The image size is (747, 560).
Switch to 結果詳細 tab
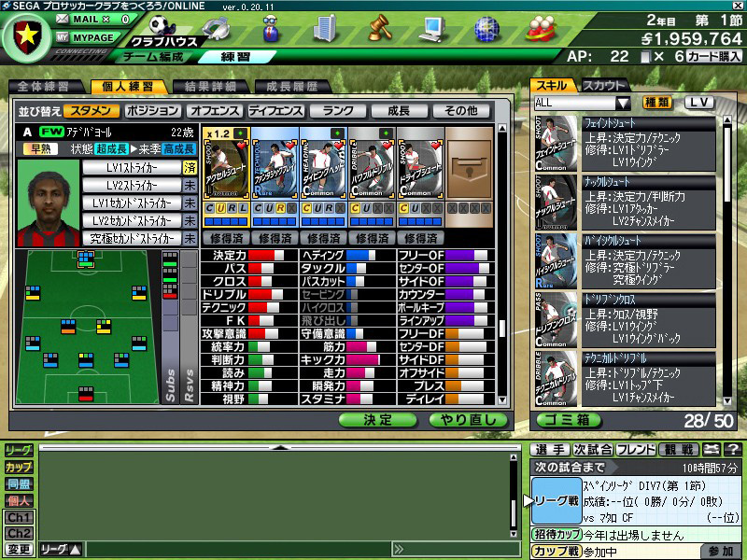pos(210,86)
